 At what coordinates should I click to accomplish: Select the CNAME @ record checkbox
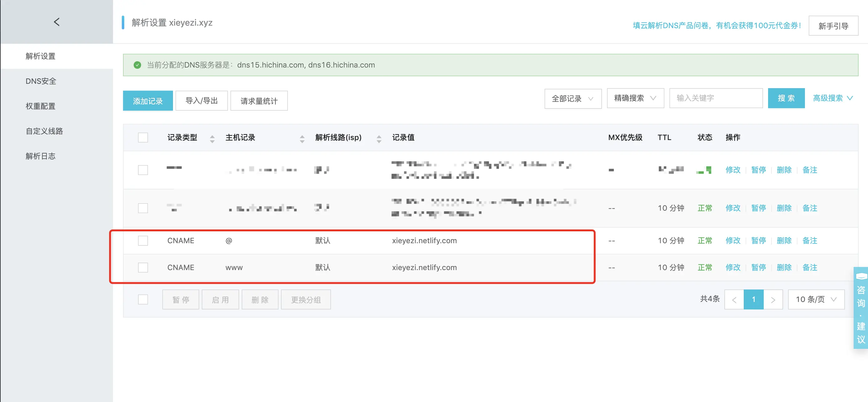tap(143, 240)
